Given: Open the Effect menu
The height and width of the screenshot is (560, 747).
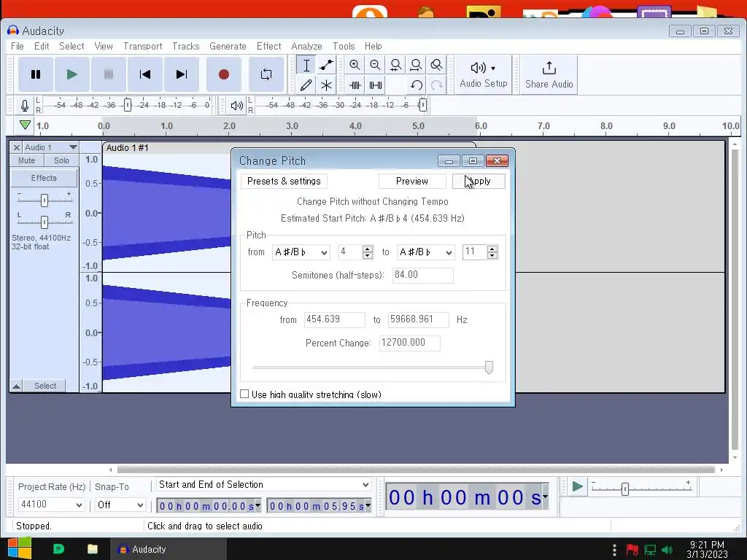Looking at the screenshot, I should 268,46.
